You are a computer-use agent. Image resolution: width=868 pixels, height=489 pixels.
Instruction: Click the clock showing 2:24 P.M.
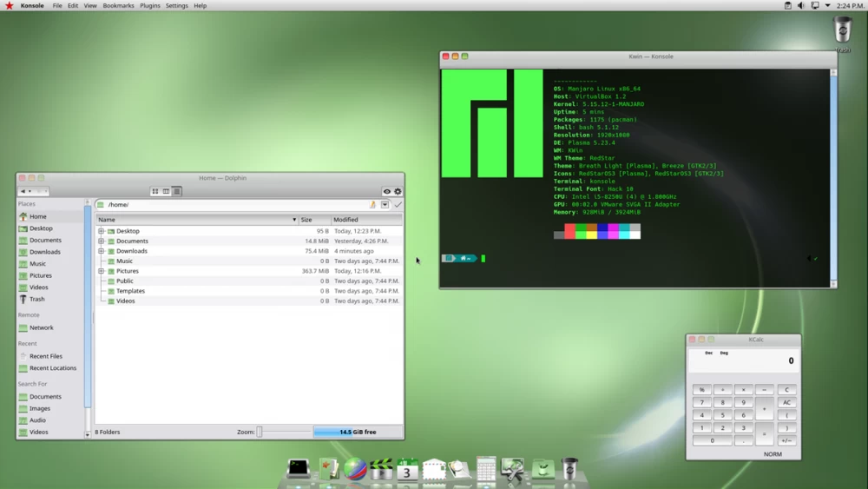[851, 5]
